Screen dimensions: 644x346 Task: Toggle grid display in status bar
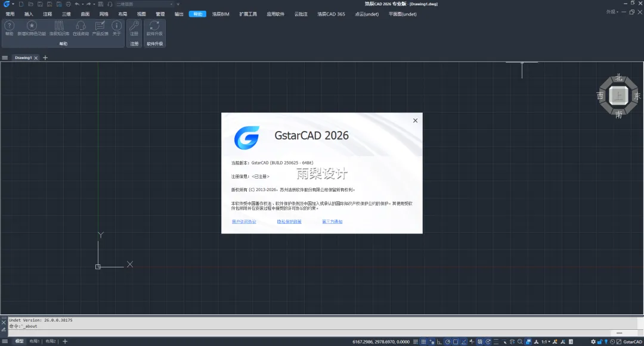[423, 341]
